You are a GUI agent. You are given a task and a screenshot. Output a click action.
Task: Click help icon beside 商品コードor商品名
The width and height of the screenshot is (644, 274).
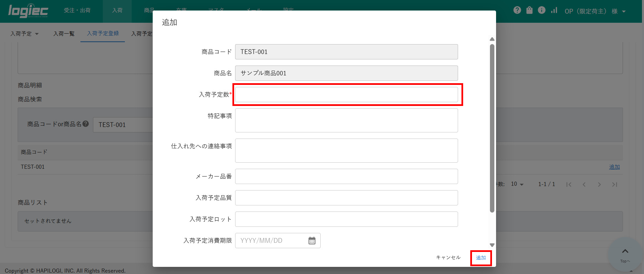[86, 124]
